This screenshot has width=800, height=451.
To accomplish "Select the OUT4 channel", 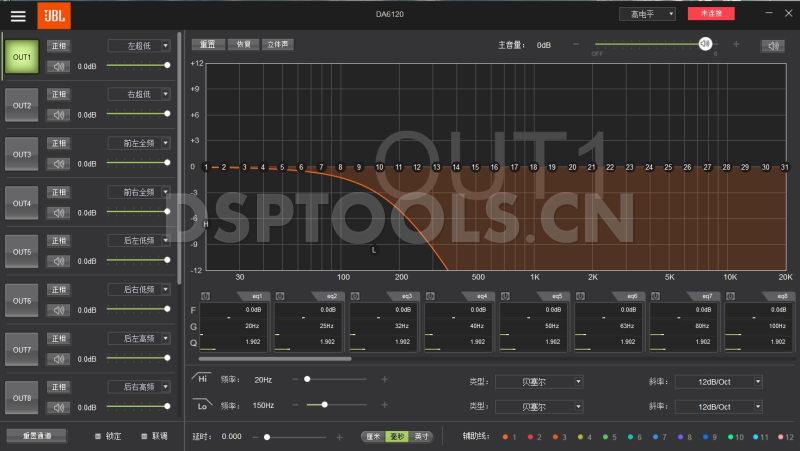I will 22,203.
